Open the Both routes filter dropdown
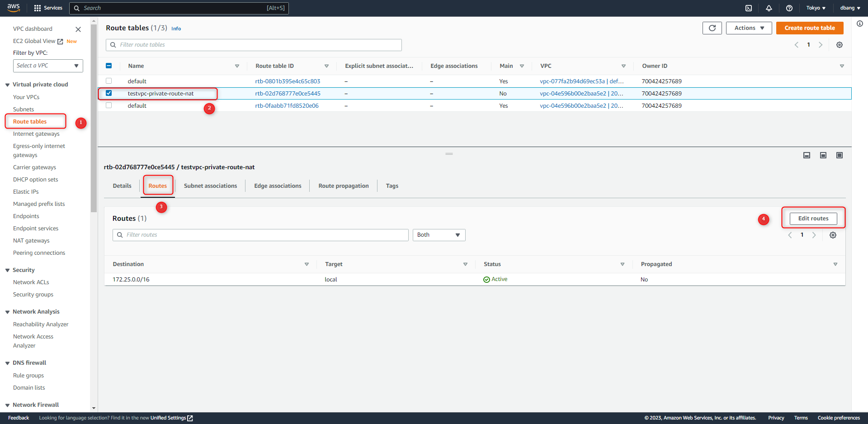Viewport: 868px width, 424px height. tap(439, 235)
